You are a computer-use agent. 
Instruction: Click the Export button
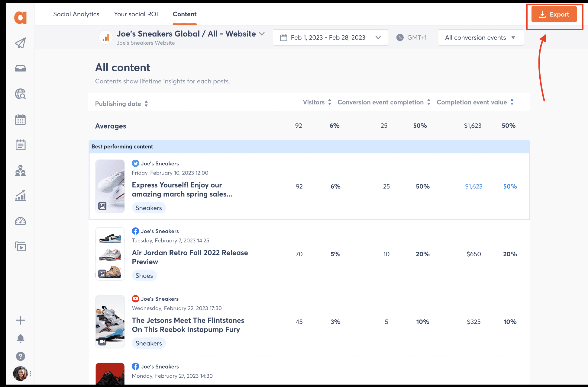tap(554, 14)
